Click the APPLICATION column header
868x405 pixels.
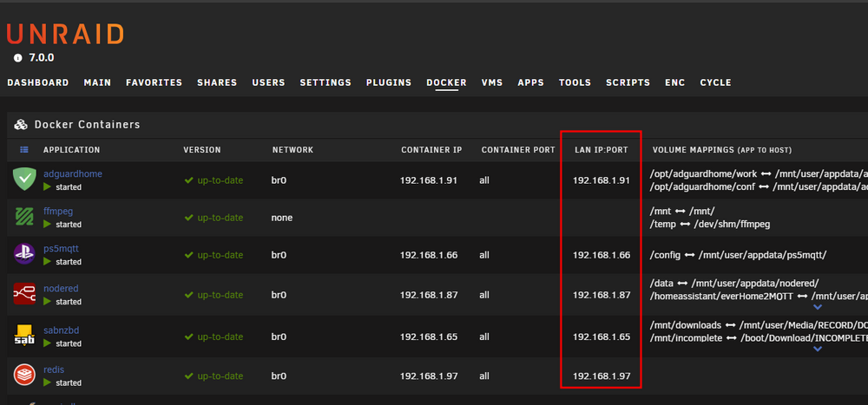71,150
